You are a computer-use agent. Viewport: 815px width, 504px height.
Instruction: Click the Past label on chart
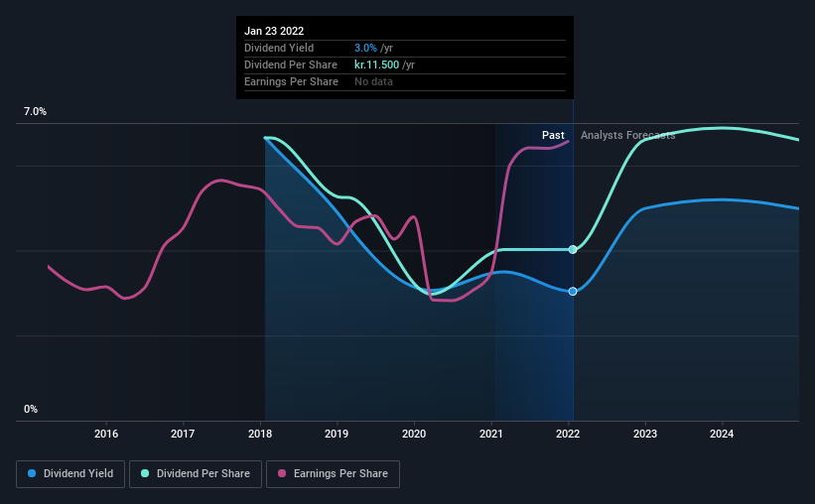553,136
